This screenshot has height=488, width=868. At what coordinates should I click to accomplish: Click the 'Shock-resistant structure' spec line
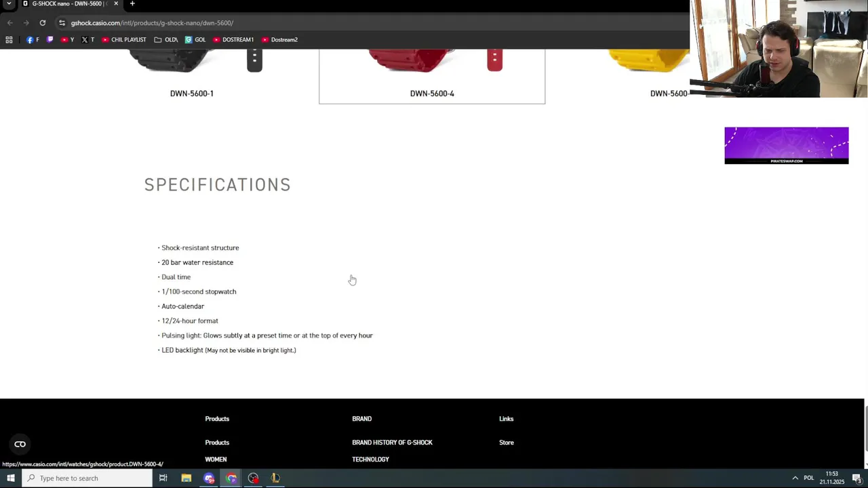199,248
